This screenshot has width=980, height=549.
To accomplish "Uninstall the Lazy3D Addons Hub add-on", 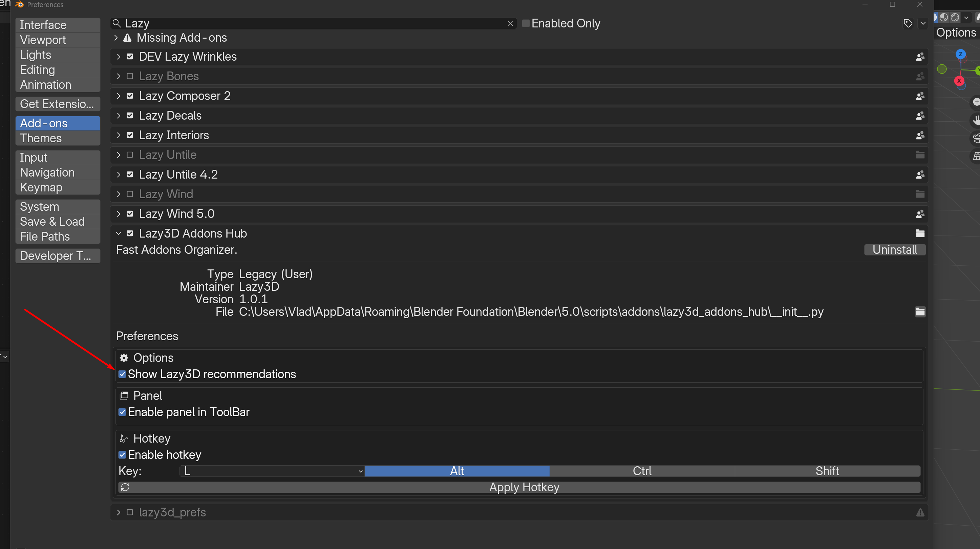I will [895, 250].
